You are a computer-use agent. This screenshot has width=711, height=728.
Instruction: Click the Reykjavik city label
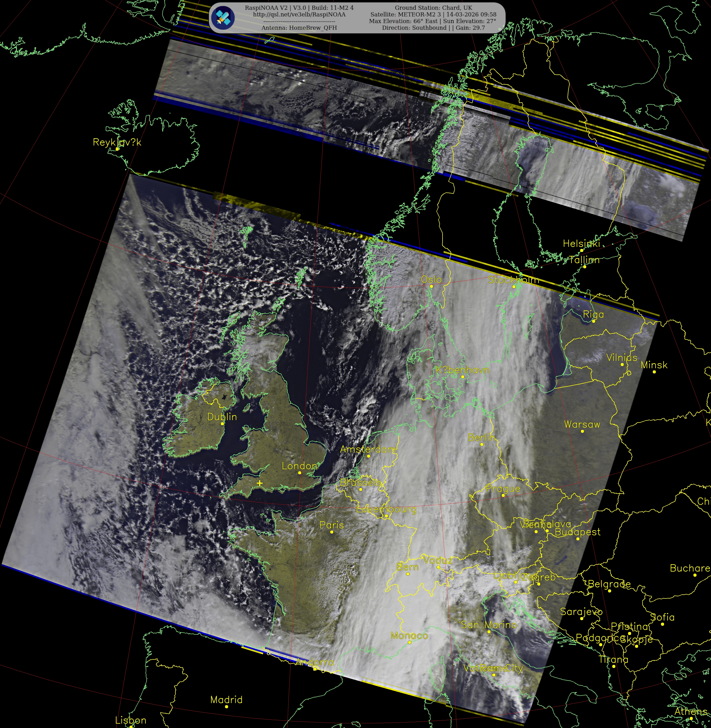[117, 142]
